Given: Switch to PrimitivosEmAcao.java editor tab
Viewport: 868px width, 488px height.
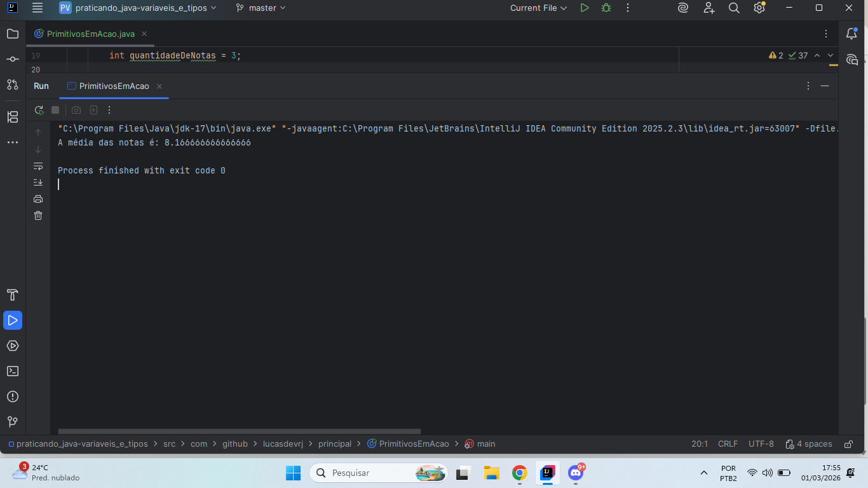Looking at the screenshot, I should tap(90, 34).
